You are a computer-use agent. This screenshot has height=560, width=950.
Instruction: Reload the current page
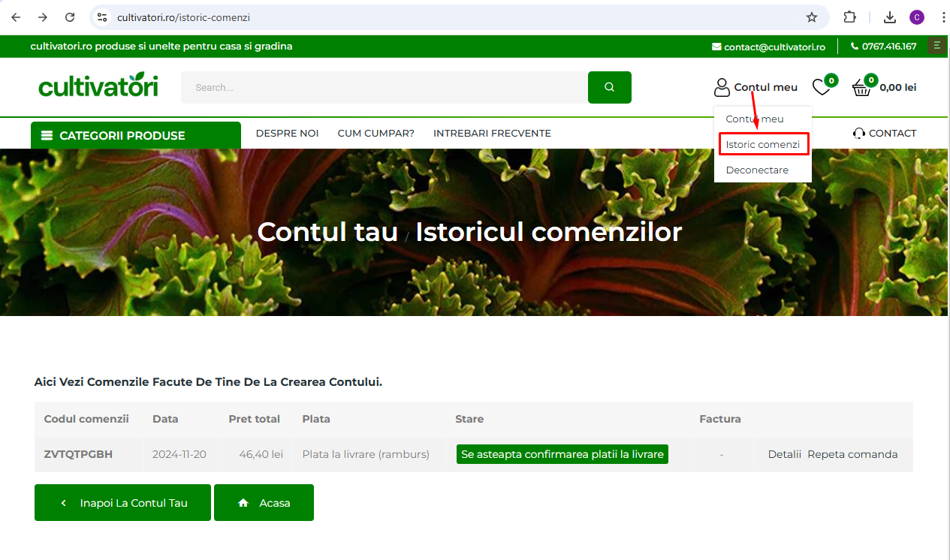click(70, 17)
